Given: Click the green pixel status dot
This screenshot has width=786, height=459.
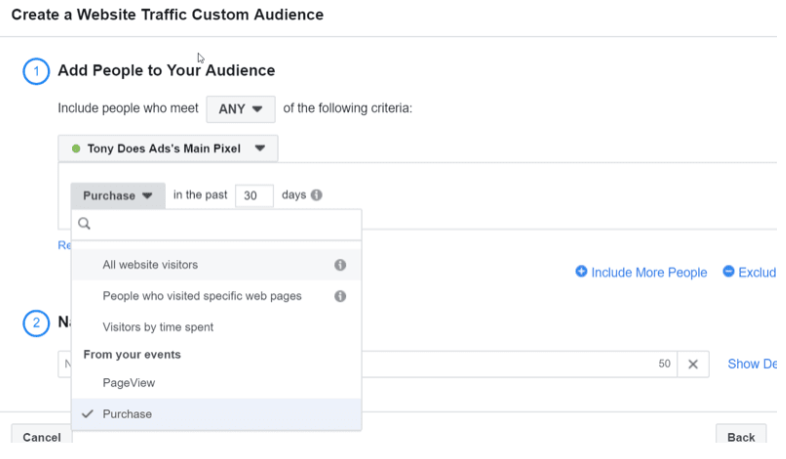Looking at the screenshot, I should 76,149.
